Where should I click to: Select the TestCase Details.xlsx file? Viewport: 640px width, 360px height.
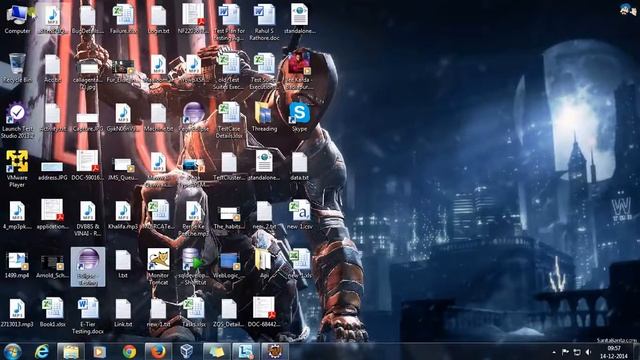pyautogui.click(x=229, y=120)
